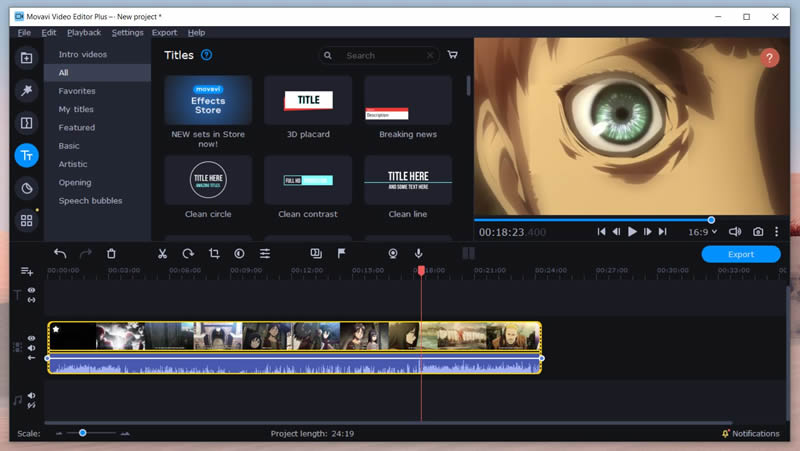Open the 16:9 aspect ratio dropdown

click(x=703, y=232)
